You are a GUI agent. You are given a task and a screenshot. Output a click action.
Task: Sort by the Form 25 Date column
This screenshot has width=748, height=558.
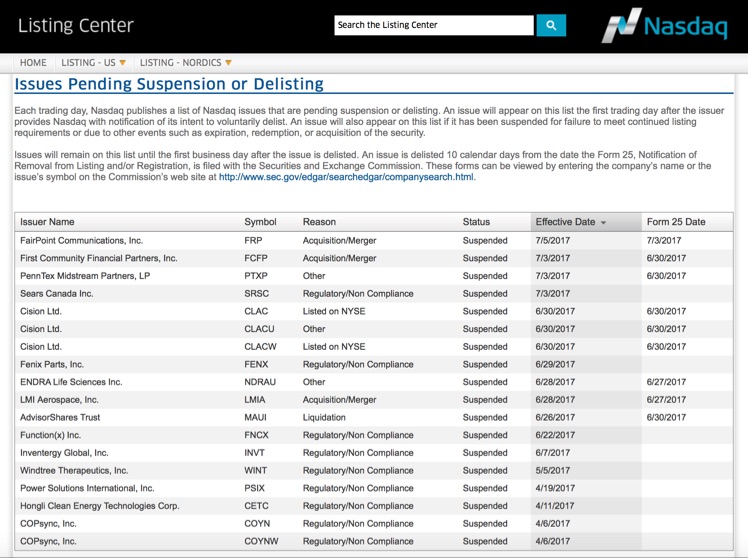click(676, 222)
